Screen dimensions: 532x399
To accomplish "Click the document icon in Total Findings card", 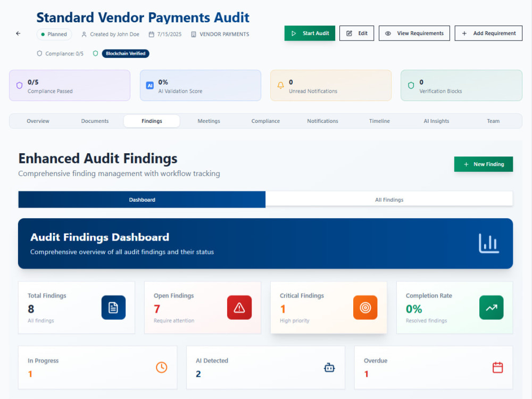I will point(113,307).
